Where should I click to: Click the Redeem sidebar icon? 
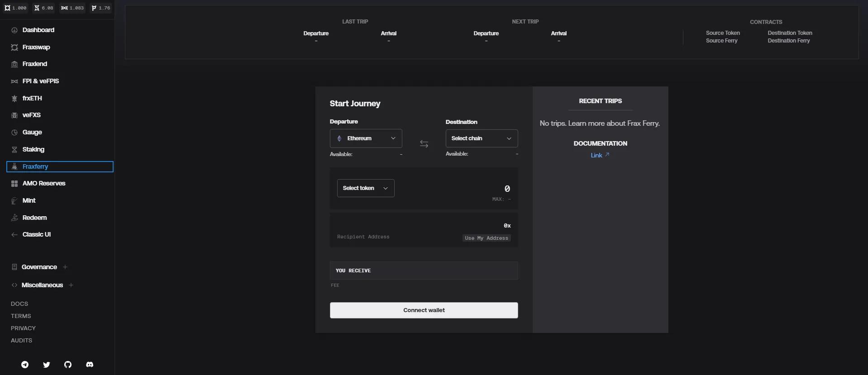click(x=14, y=218)
